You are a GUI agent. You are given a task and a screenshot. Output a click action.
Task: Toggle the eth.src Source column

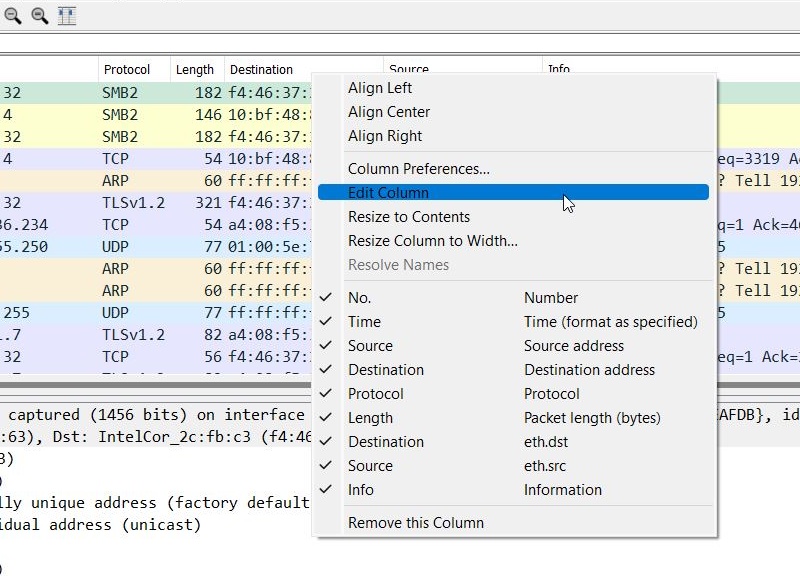point(370,466)
